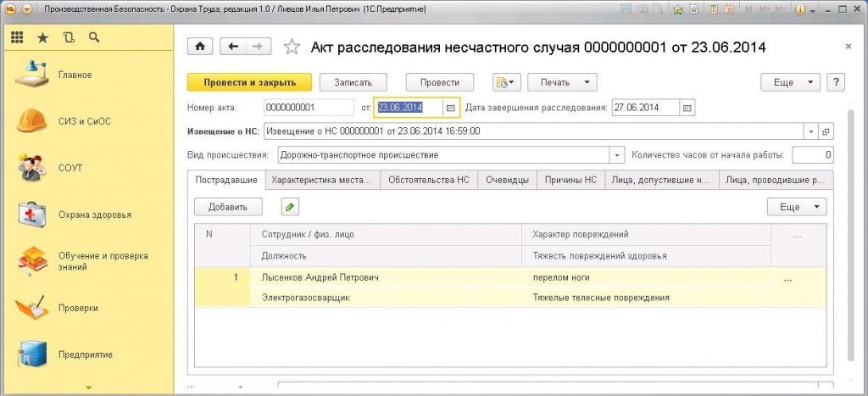Open the create-based-on dropdown button

(x=507, y=82)
